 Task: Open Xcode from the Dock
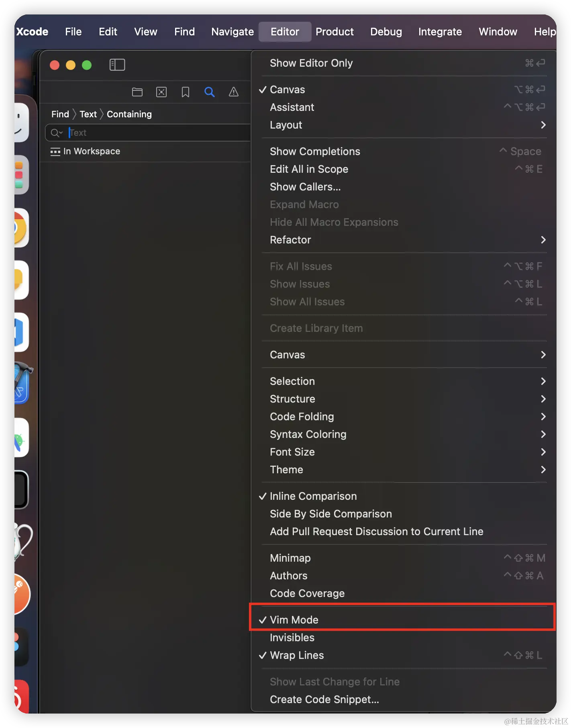[x=22, y=384]
